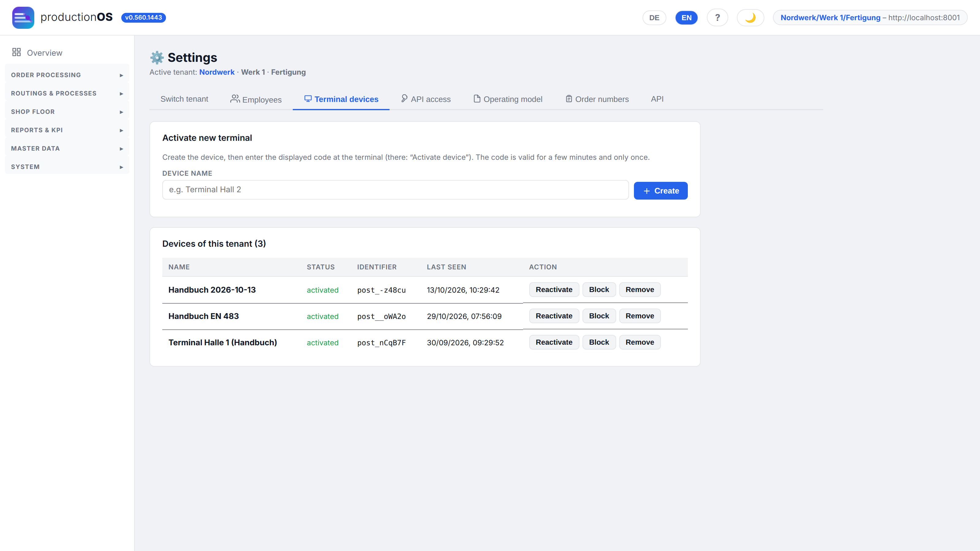Viewport: 980px width, 551px height.
Task: Click the Create device button
Action: coord(661,190)
